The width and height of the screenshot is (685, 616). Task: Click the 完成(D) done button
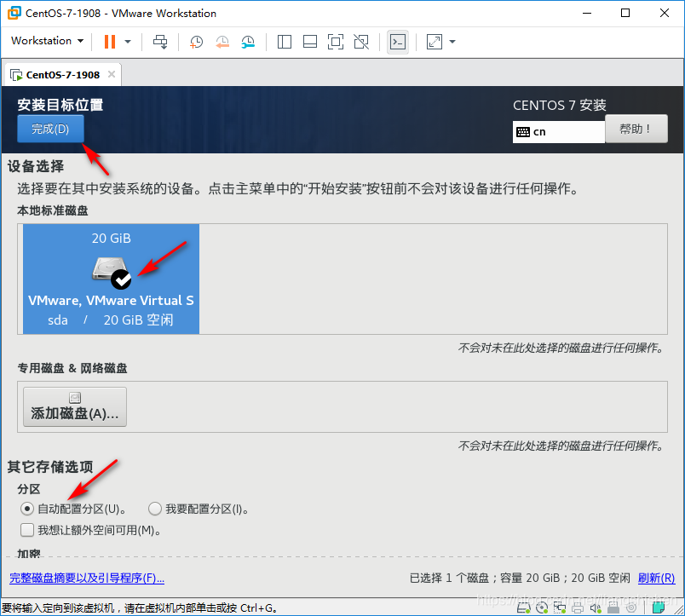pyautogui.click(x=50, y=129)
